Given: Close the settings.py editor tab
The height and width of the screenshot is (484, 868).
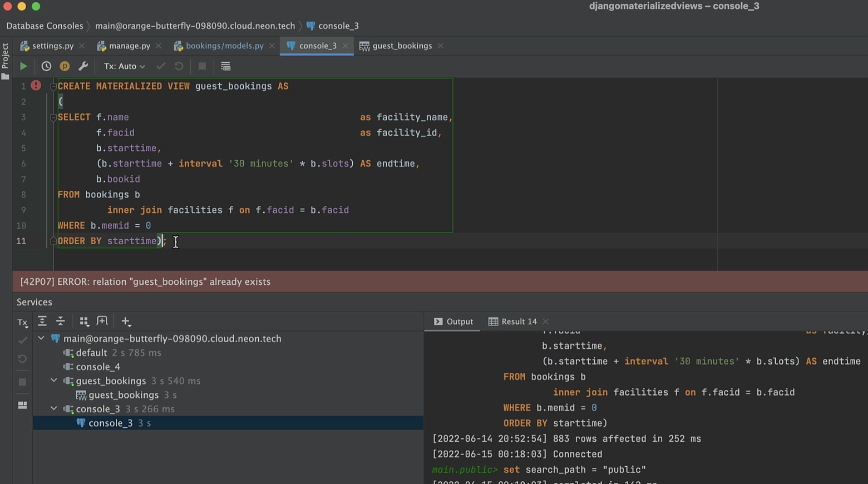Looking at the screenshot, I should 82,46.
